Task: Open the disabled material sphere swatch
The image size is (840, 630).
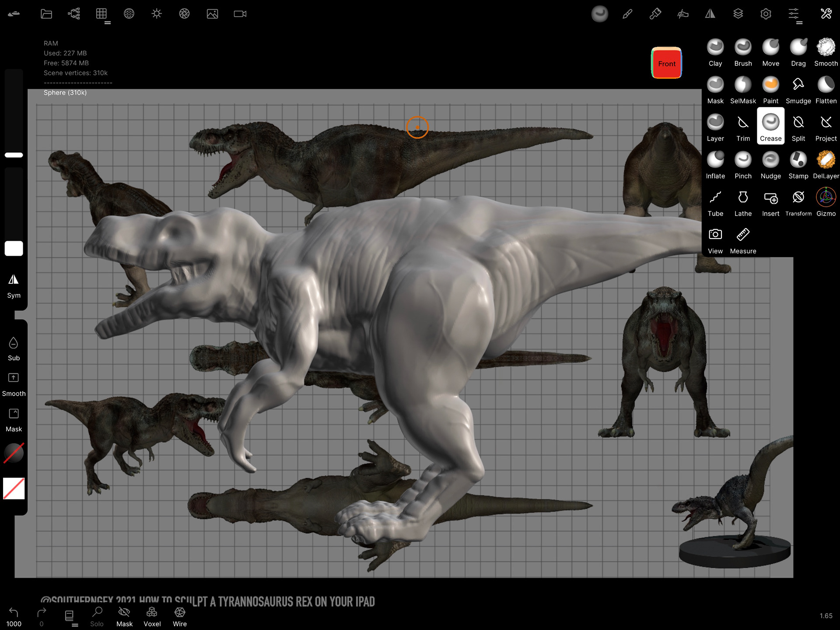Action: tap(14, 453)
